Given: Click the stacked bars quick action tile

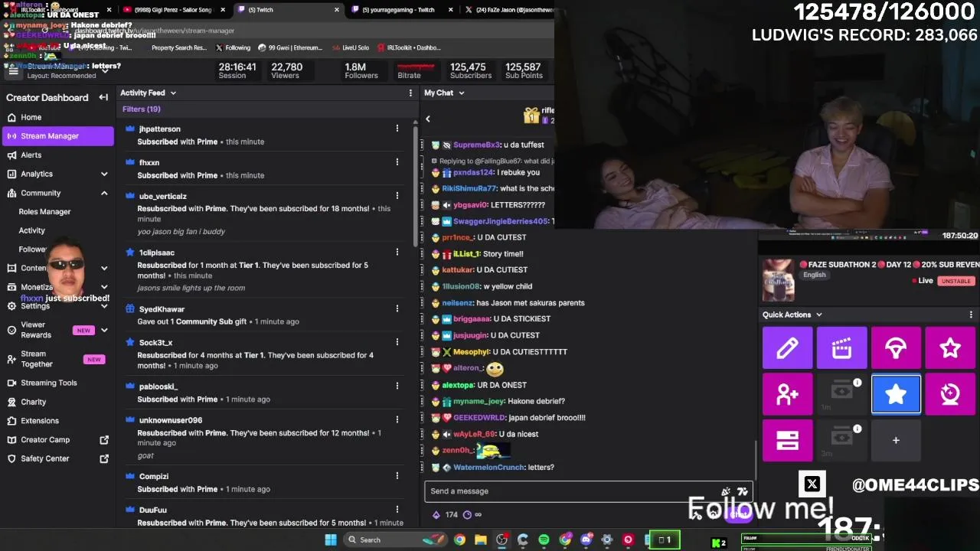Looking at the screenshot, I should [x=787, y=440].
